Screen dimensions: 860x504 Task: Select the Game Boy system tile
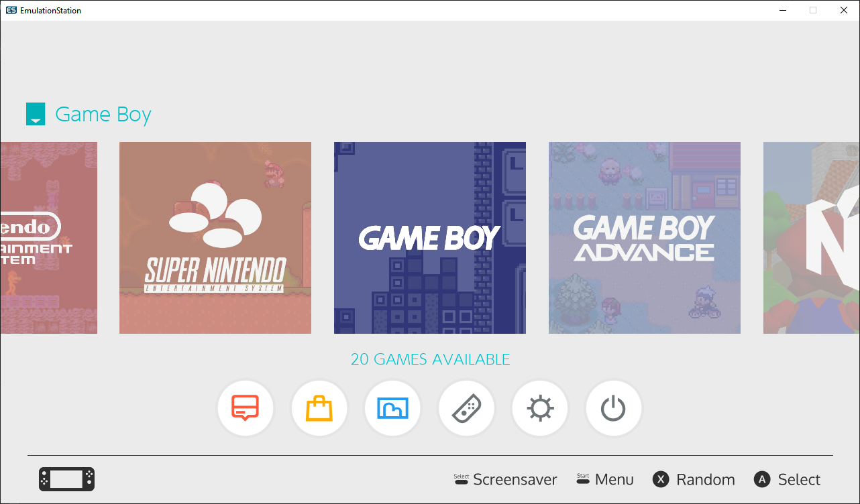click(430, 238)
